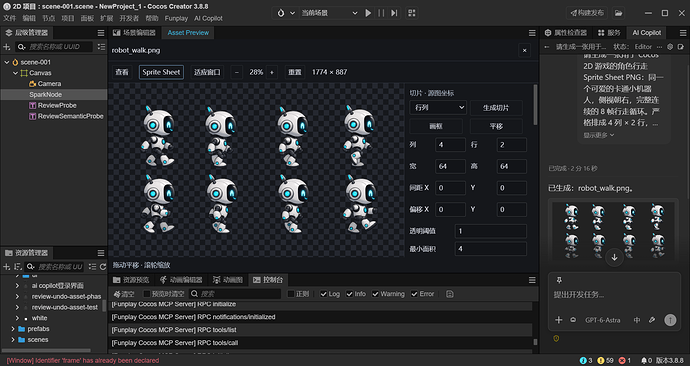Toggle the Error checkbox in console
The width and height of the screenshot is (690, 366).
point(414,294)
